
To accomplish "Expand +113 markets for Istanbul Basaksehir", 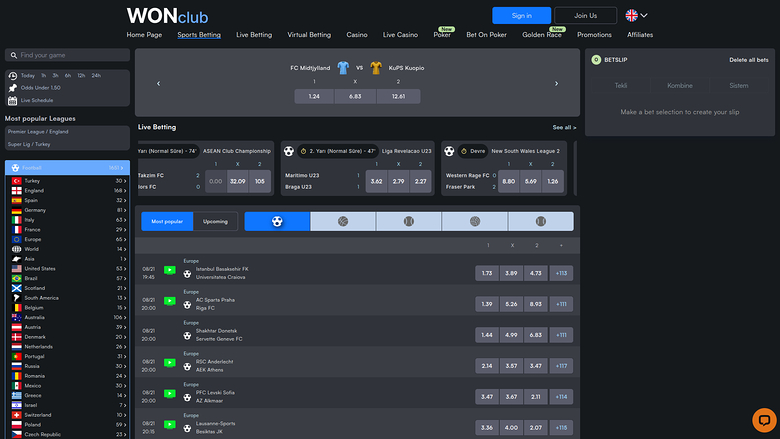I will (x=561, y=273).
